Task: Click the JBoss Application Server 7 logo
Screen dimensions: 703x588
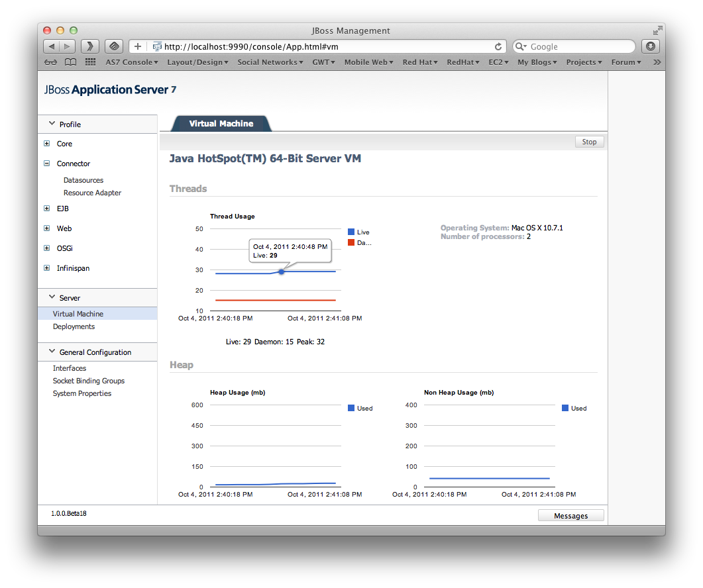Action: 110,89
